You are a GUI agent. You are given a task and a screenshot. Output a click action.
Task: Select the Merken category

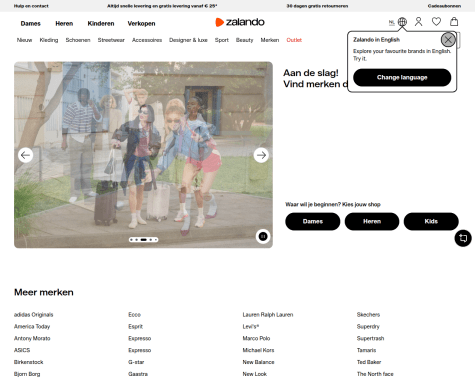(x=270, y=40)
